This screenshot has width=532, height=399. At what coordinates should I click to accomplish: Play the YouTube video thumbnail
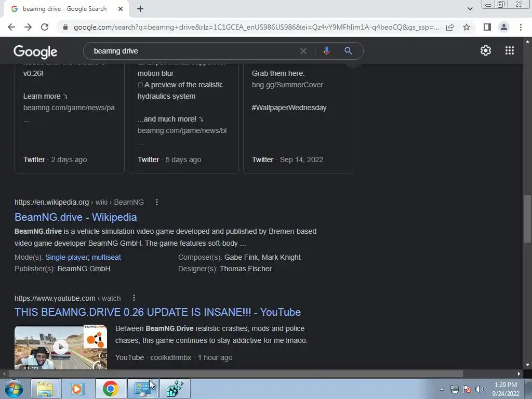tap(61, 348)
